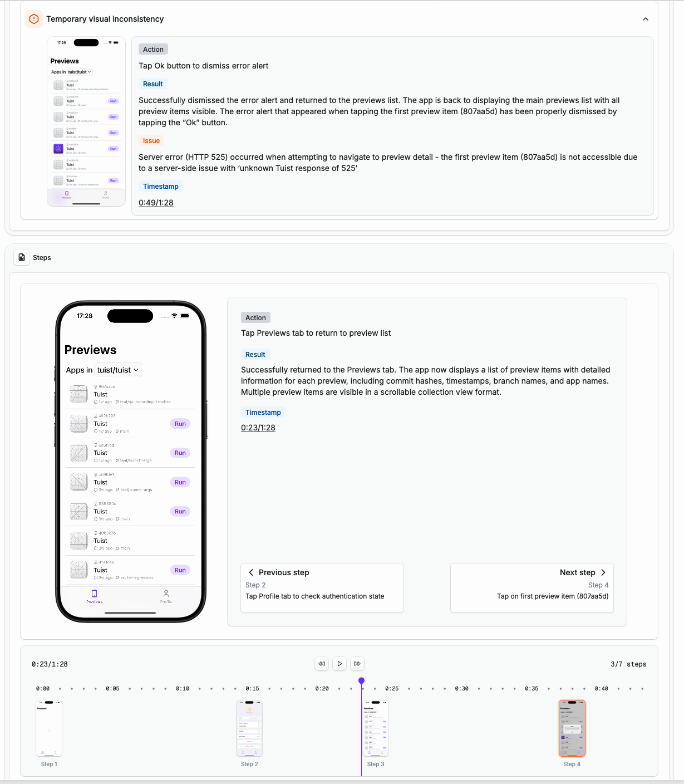Tap the Previews tab icon in large phone
Image resolution: width=684 pixels, height=784 pixels.
tap(94, 594)
